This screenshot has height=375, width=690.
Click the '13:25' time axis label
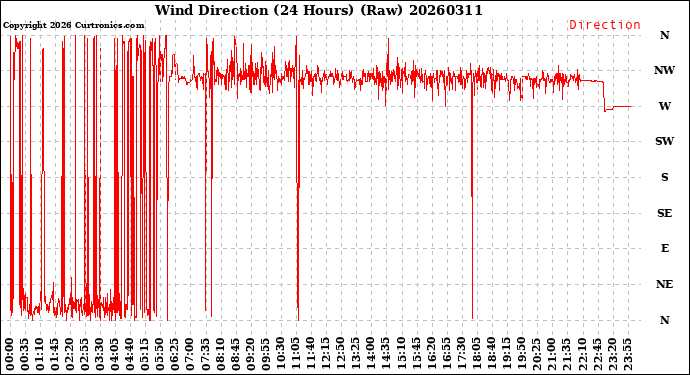pos(356,355)
